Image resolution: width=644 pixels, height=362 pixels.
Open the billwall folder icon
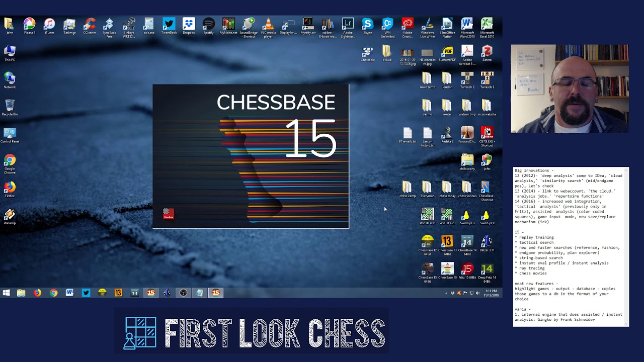pyautogui.click(x=387, y=54)
